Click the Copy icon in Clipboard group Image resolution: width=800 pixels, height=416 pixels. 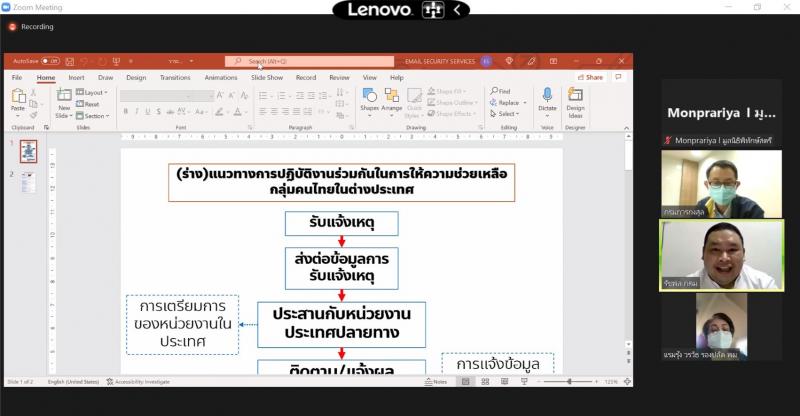[x=34, y=104]
